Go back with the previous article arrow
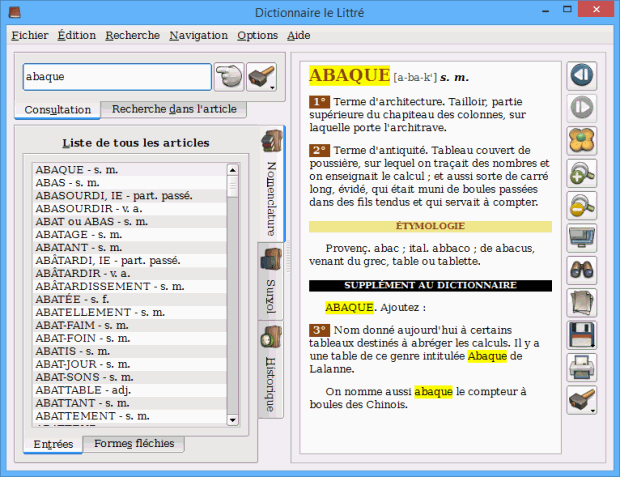 (582, 76)
